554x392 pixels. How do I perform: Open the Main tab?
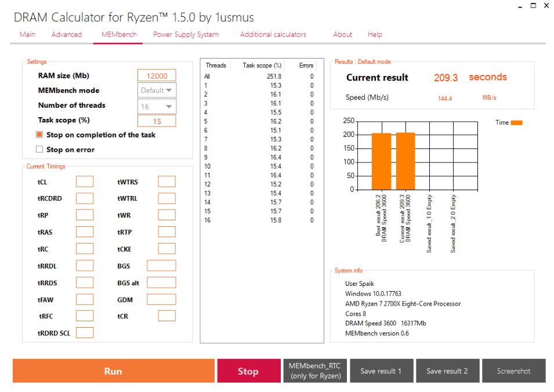27,35
